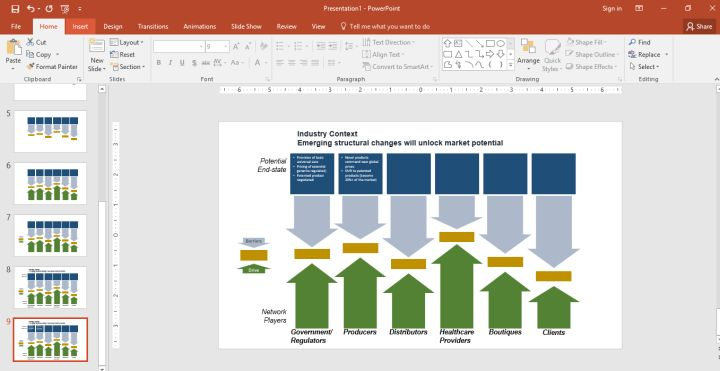Open the File menu tab

pos(16,27)
